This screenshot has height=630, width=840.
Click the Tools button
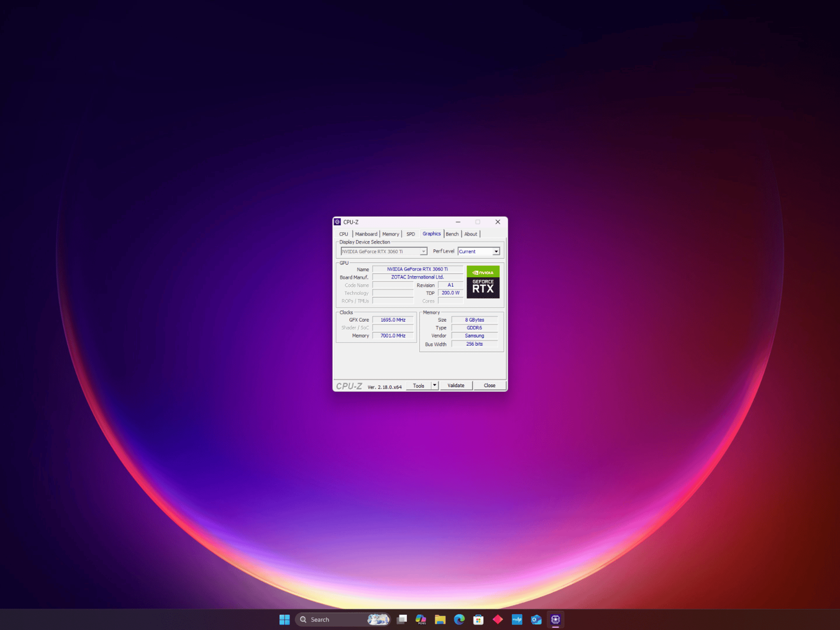point(418,386)
